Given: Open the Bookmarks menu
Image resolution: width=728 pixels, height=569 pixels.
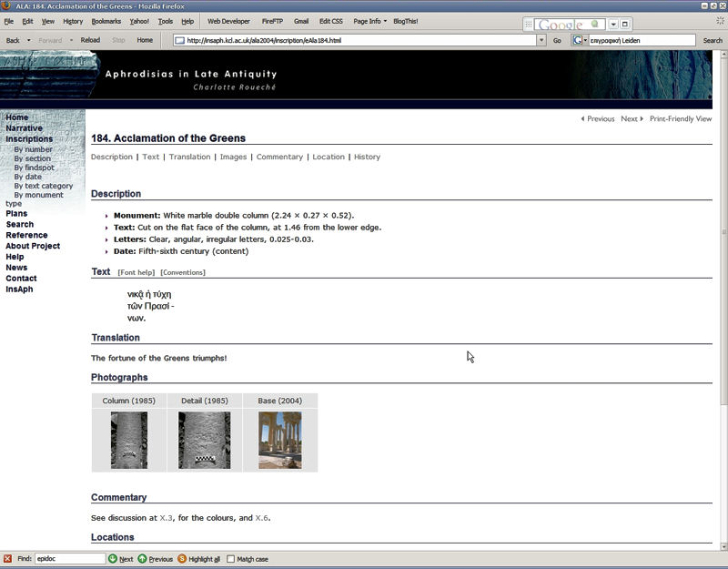Looking at the screenshot, I should (106, 21).
